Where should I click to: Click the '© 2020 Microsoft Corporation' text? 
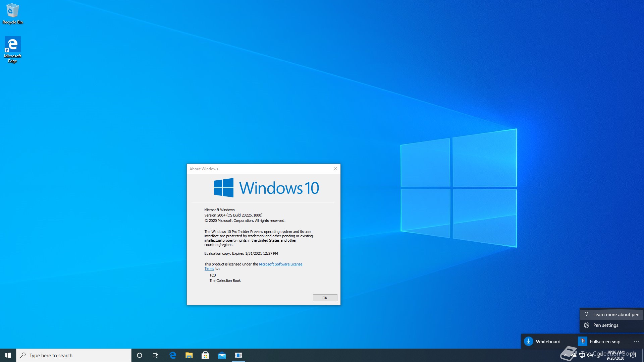245,221
